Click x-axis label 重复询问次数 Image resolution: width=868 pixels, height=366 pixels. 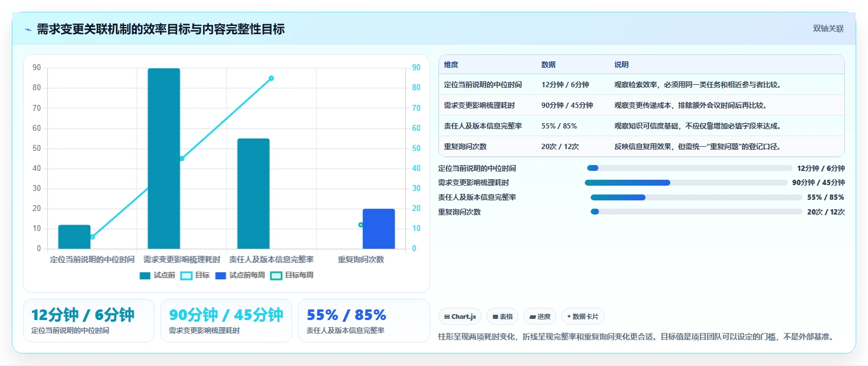point(361,259)
